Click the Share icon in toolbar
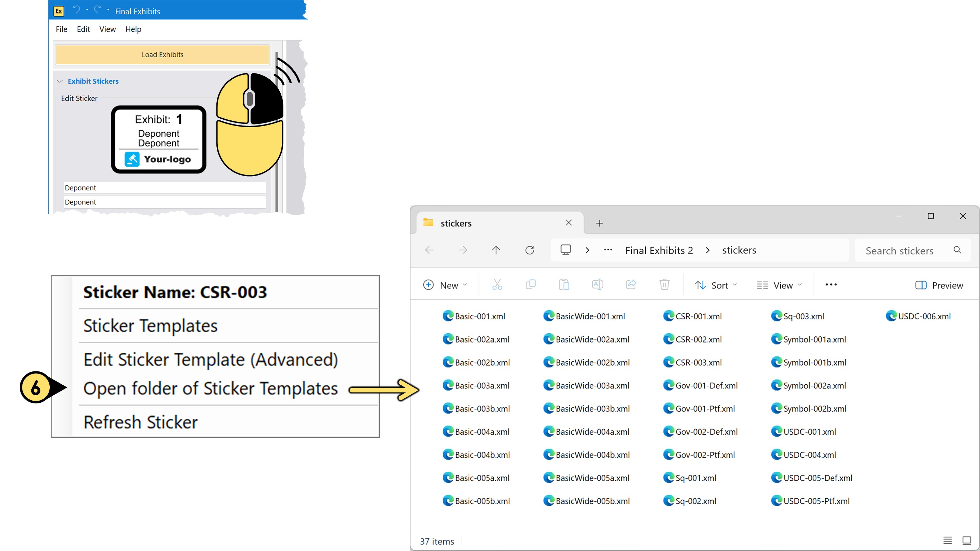Viewport: 980px width, 551px height. tap(631, 285)
